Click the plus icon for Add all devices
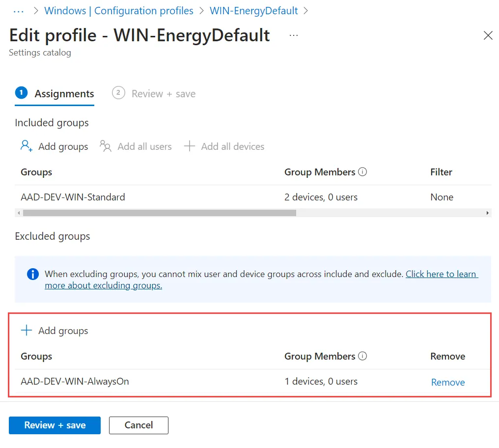Screen dimensions: 499x448 tap(190, 146)
